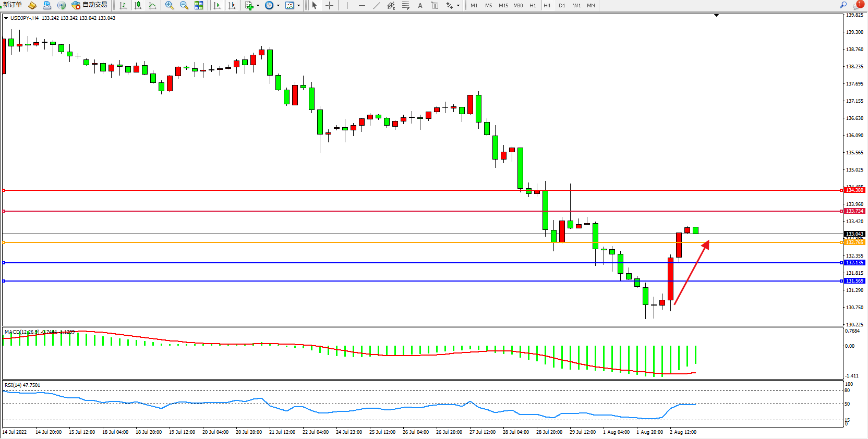Enable the chart shift button
This screenshot has height=439, width=868.
pos(232,5)
